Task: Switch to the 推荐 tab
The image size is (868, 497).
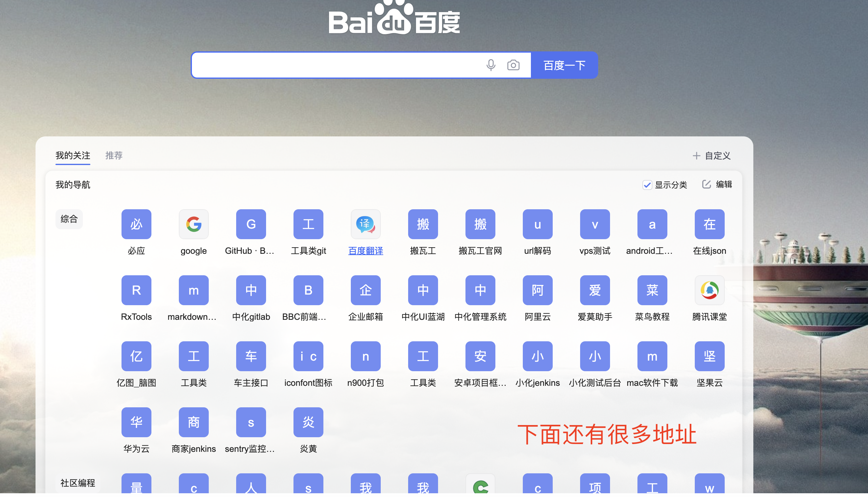Action: pos(114,156)
